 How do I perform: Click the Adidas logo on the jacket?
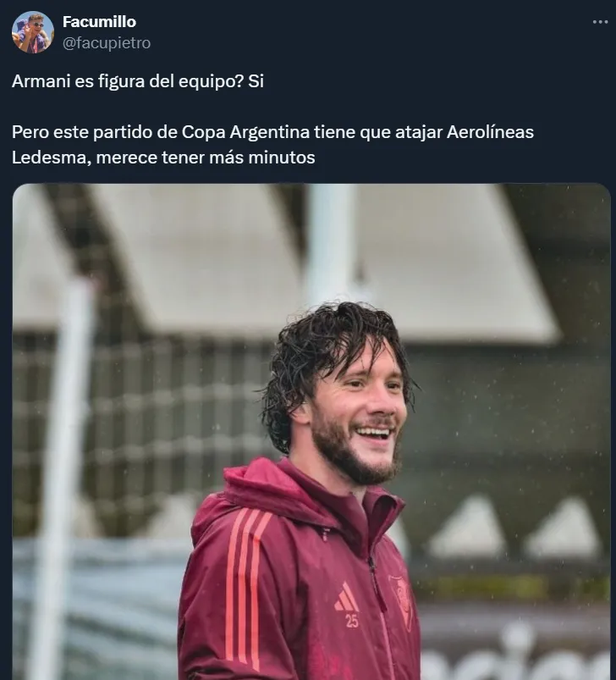coord(346,598)
